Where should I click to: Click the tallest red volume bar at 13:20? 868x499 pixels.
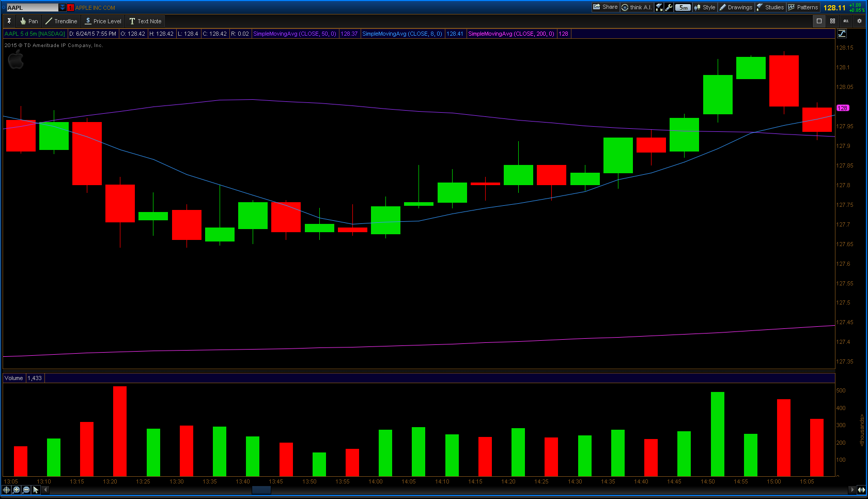pyautogui.click(x=120, y=431)
